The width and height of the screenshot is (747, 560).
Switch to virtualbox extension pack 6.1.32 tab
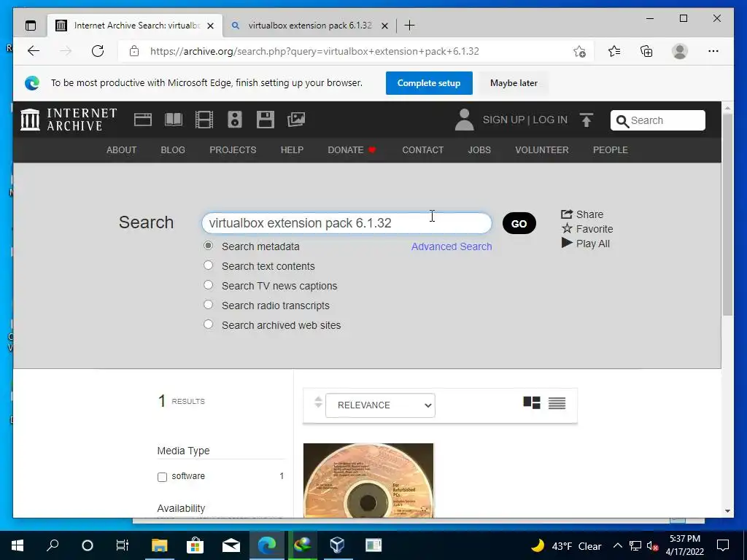click(309, 26)
